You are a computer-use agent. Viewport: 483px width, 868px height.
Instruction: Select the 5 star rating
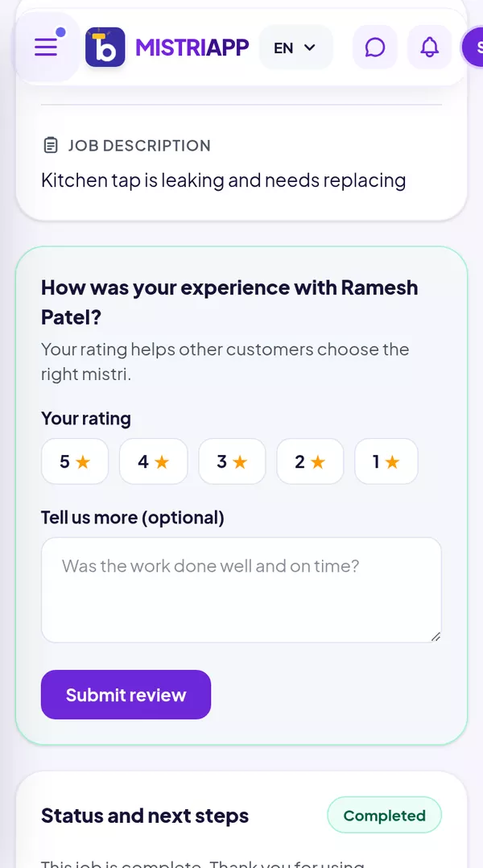point(75,461)
